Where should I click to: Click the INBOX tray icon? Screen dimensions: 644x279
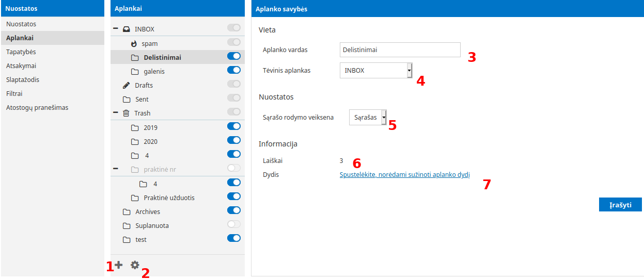126,29
